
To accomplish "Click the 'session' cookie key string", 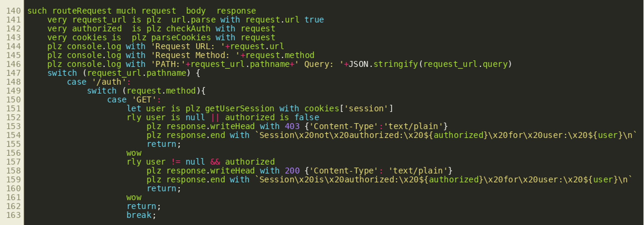I will 366,109.
